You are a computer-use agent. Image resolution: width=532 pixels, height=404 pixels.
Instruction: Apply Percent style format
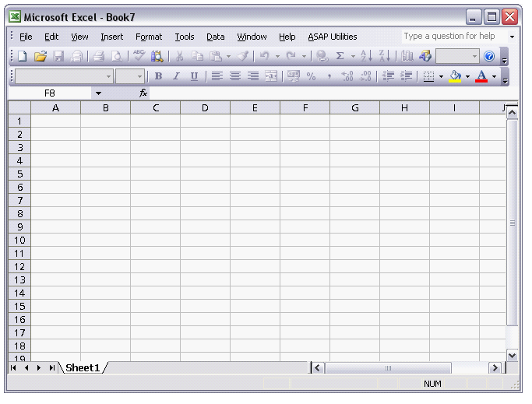point(311,76)
